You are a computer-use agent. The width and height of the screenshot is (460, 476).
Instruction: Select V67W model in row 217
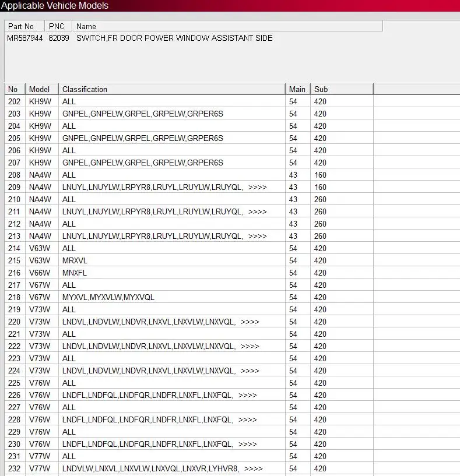tap(40, 285)
